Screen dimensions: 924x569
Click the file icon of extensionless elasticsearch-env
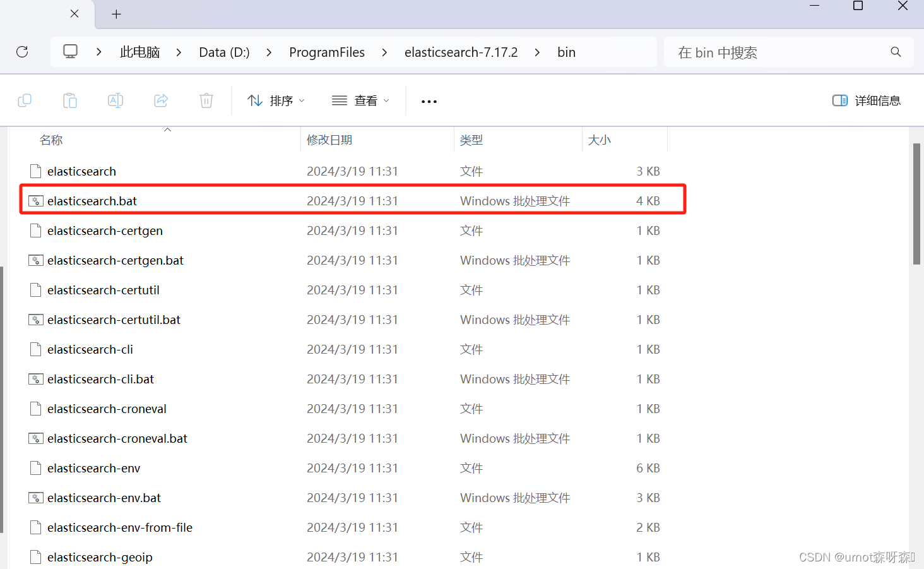coord(36,468)
